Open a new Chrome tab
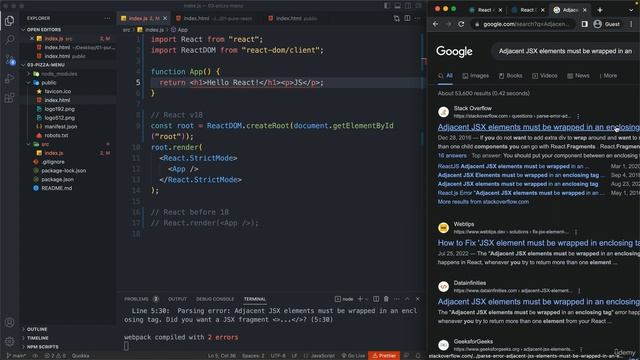This screenshot has width=640, height=360. pyautogui.click(x=600, y=10)
